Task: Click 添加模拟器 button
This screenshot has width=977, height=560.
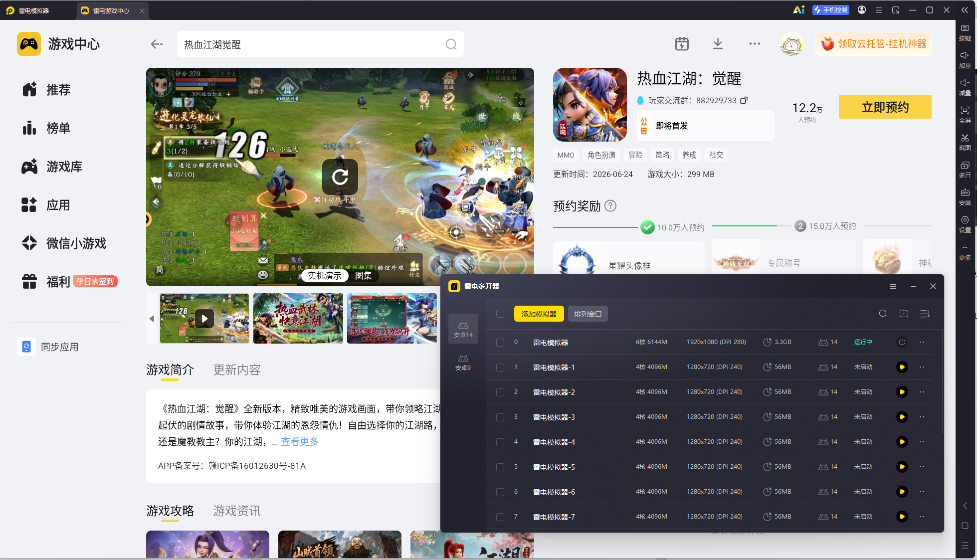Action: click(539, 314)
